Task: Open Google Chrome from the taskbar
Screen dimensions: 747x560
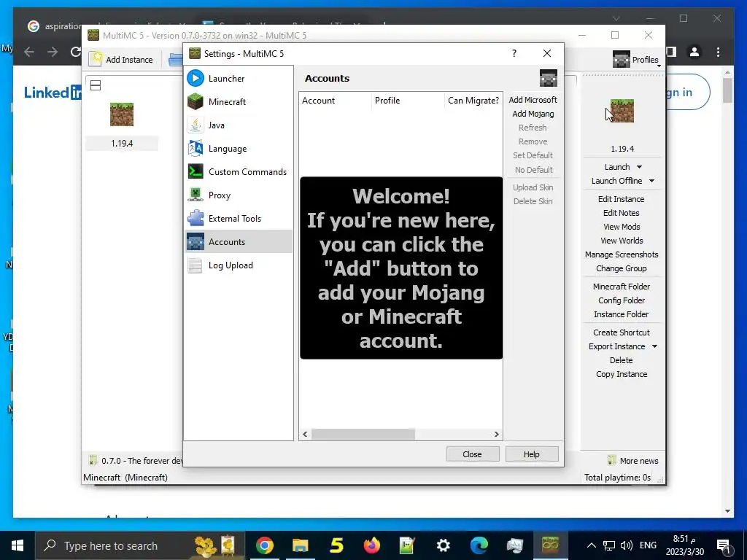Action: pos(264,545)
